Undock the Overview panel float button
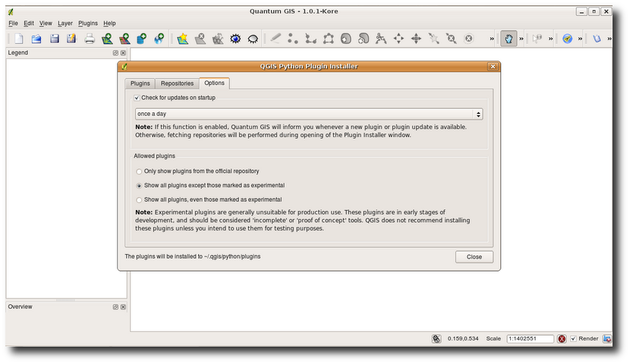The height and width of the screenshot is (364, 630). 115,307
